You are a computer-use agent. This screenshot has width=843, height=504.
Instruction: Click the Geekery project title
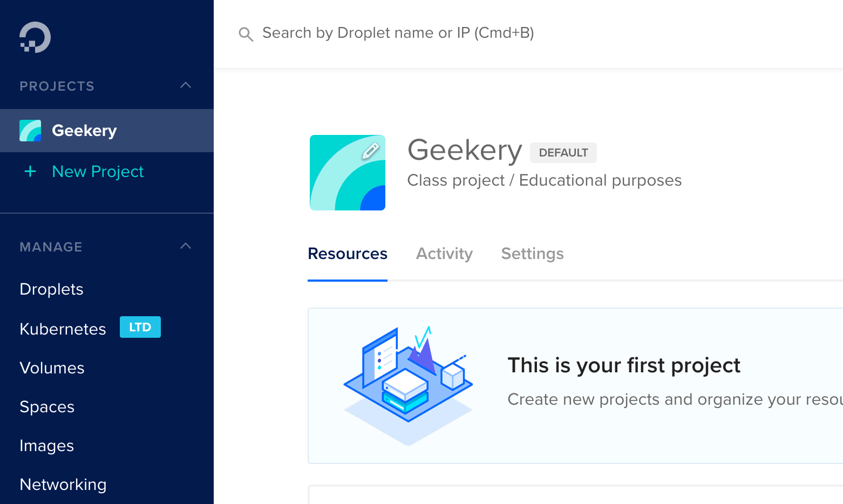tap(465, 150)
